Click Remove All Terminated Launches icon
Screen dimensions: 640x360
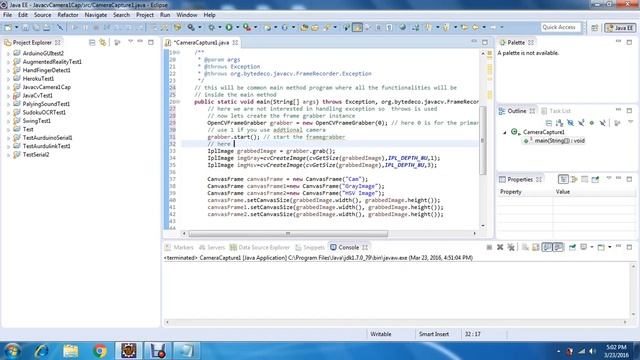point(511,247)
